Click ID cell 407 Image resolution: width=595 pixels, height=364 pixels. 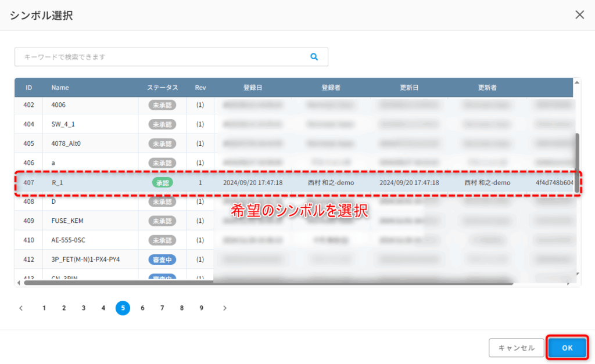pyautogui.click(x=29, y=182)
